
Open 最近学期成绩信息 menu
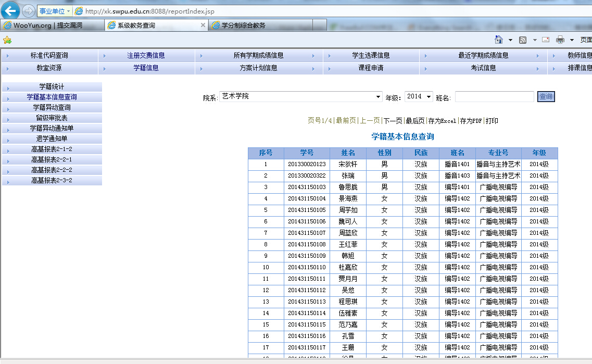click(483, 56)
